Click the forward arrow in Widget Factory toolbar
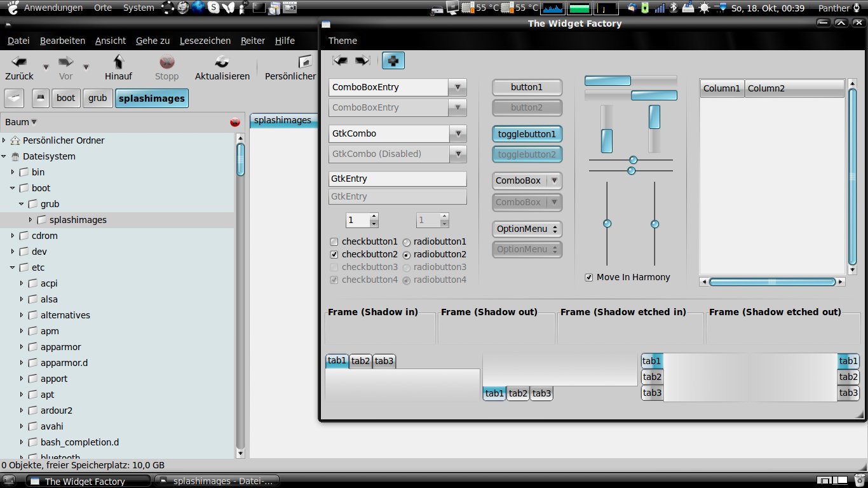Screen dimensions: 868x488 [x=362, y=61]
